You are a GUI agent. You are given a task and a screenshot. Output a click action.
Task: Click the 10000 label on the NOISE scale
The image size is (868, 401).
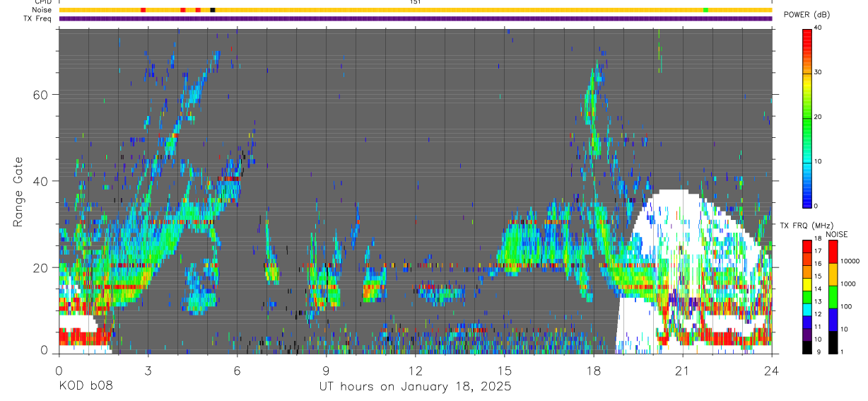pos(850,261)
